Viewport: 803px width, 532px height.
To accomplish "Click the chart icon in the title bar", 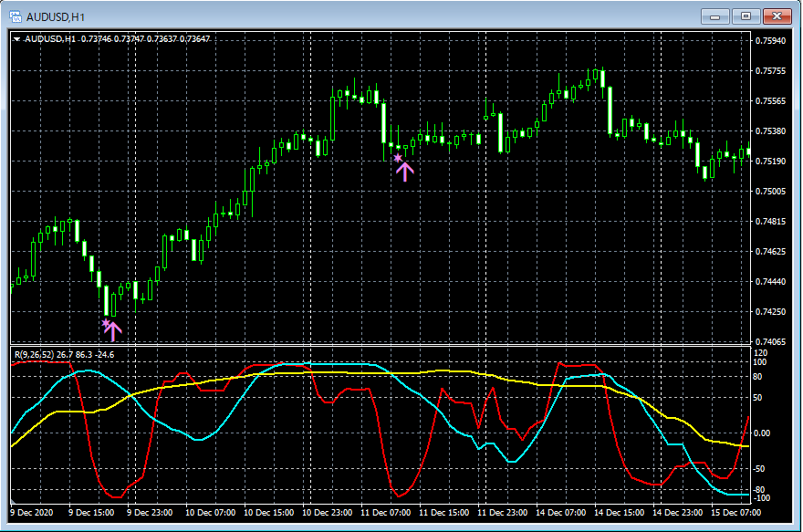I will (16, 16).
